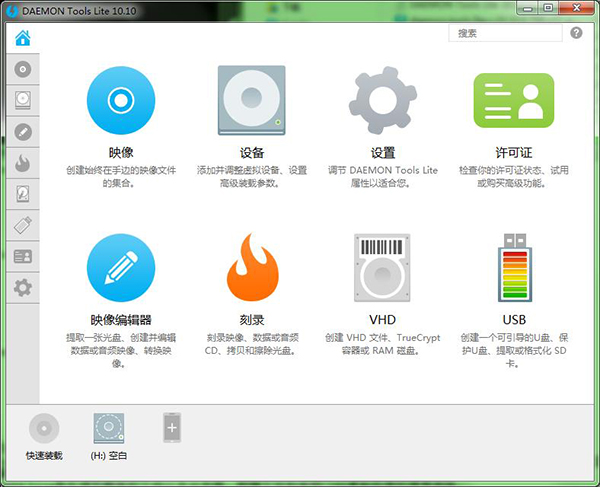Click the 许可证 title text
The width and height of the screenshot is (600, 487).
tap(514, 153)
